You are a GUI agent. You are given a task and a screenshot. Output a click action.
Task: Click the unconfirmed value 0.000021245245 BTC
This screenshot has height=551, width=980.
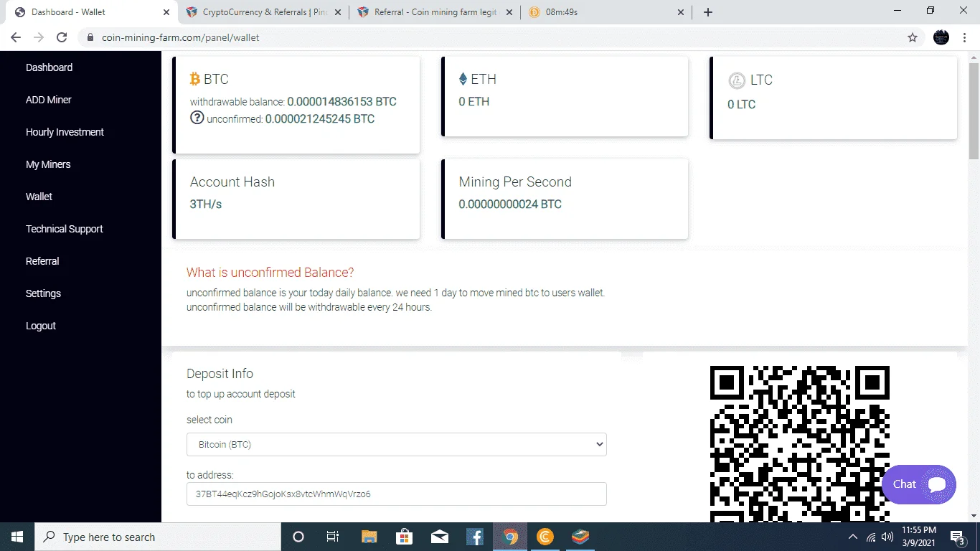point(320,118)
